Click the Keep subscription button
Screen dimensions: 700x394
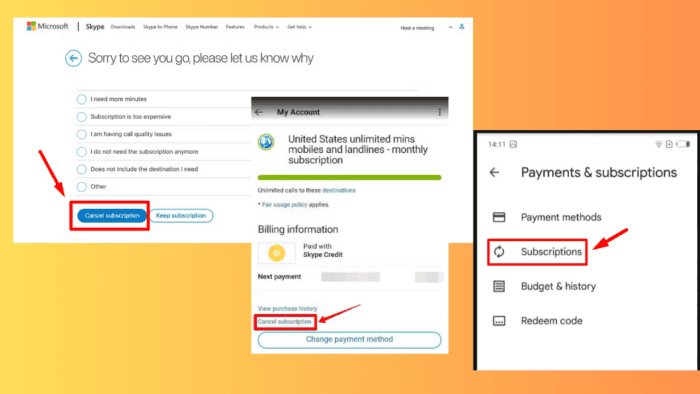pos(181,216)
